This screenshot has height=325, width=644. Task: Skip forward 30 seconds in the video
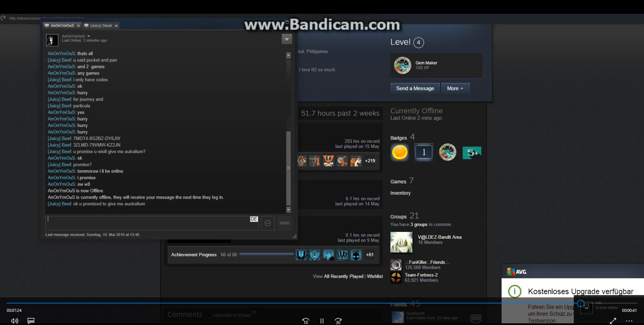tap(338, 321)
